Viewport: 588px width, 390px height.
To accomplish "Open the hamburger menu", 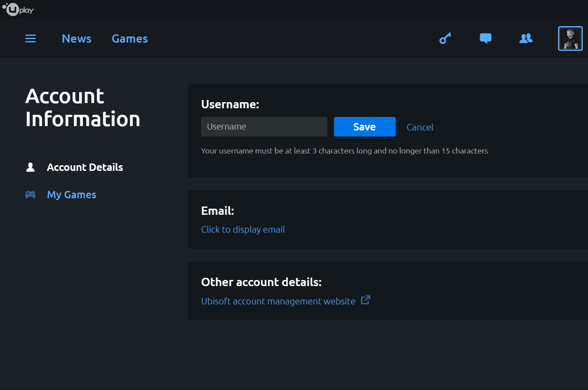I will [30, 39].
